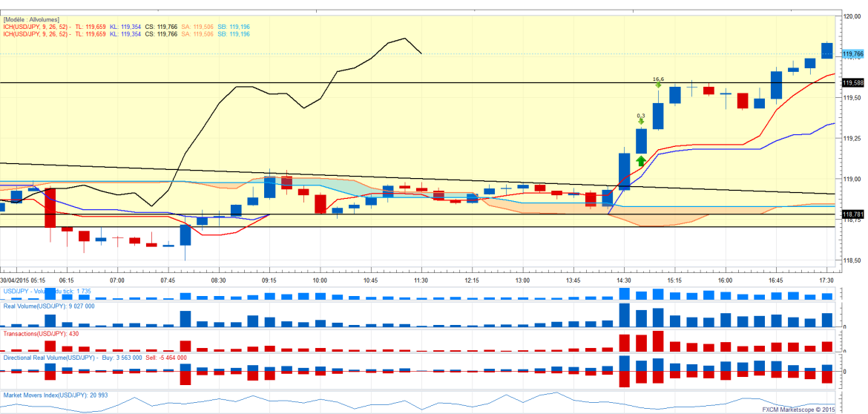This screenshot has width=868, height=414.
Task: Click the current price tag 119,766
Action: point(852,54)
